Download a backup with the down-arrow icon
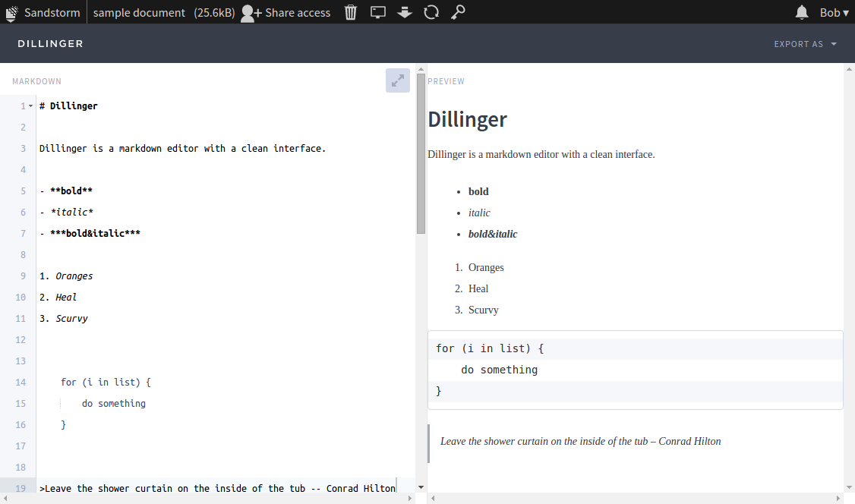Image resolution: width=855 pixels, height=504 pixels. point(404,12)
